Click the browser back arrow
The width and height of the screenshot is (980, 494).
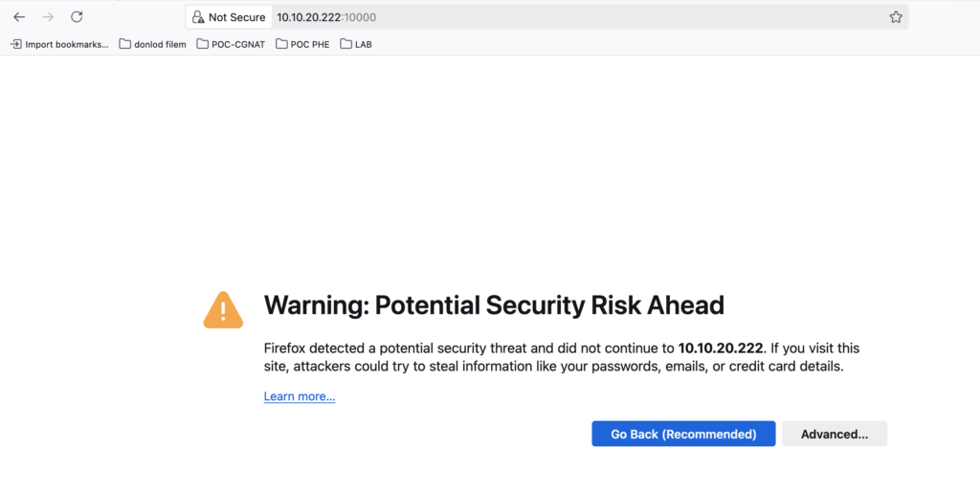[x=19, y=17]
